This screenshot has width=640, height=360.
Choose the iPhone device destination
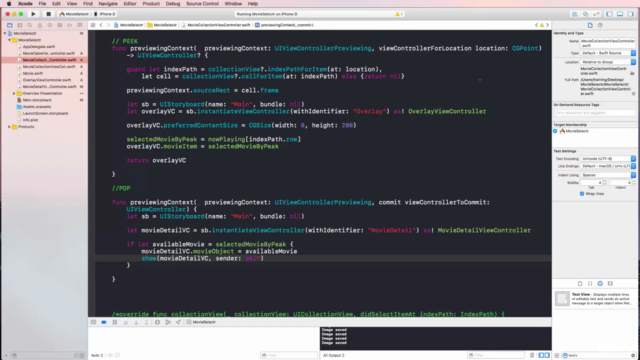click(105, 14)
